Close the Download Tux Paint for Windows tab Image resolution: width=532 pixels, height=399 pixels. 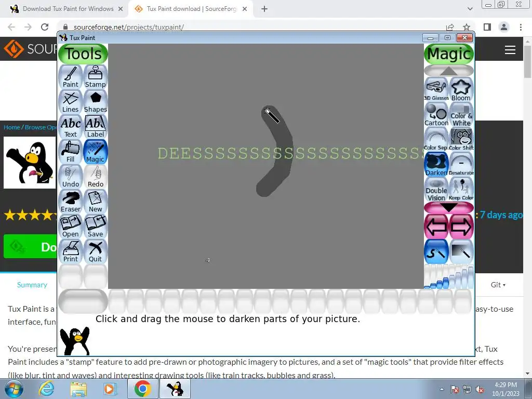(121, 9)
